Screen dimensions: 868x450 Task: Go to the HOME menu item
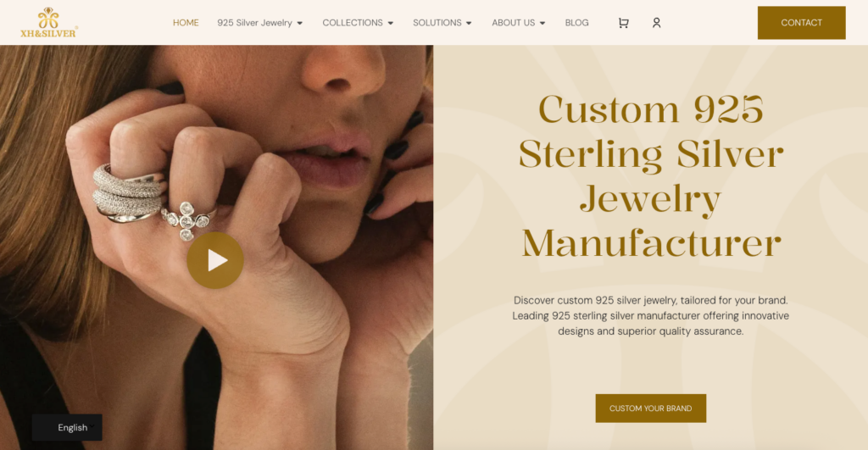pyautogui.click(x=186, y=23)
